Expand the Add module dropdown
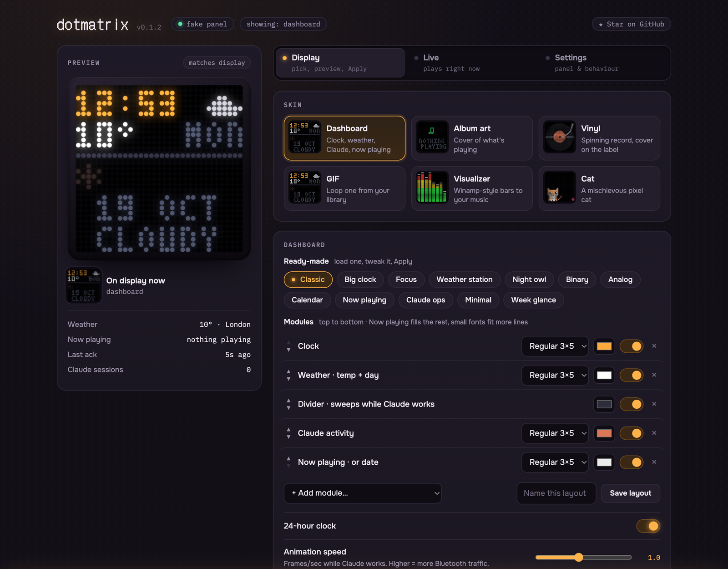Viewport: 728px width, 569px height. pyautogui.click(x=363, y=493)
